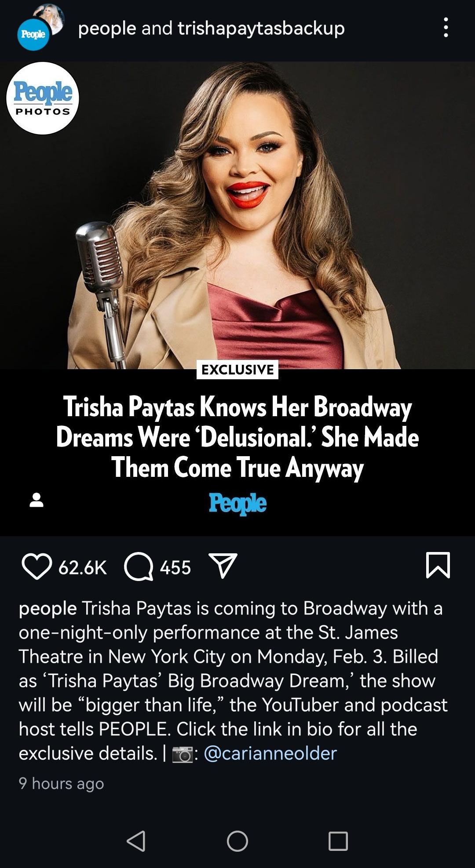Open the three-dot post options menu

446,28
